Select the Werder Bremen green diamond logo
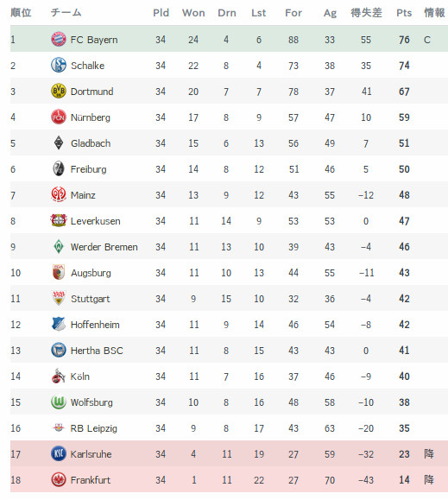 [59, 246]
